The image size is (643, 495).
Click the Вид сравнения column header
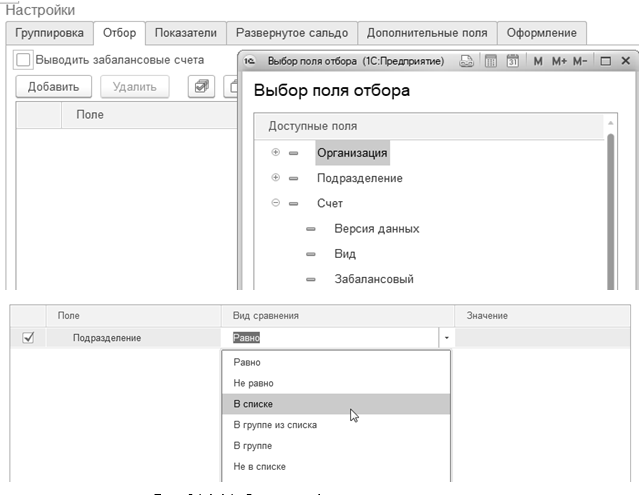point(337,316)
